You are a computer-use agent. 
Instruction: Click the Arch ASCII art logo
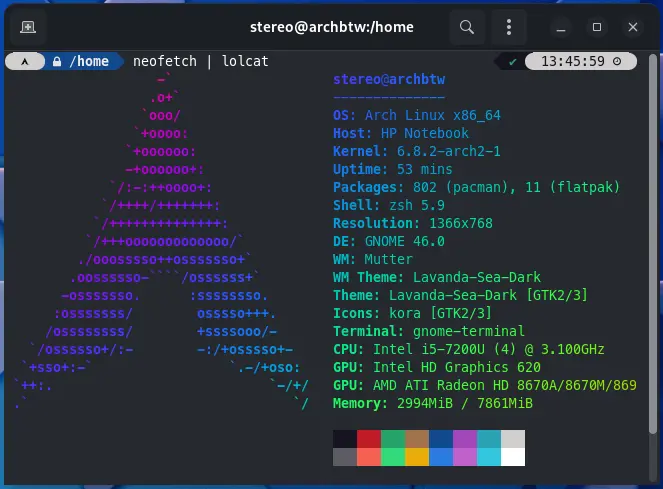point(162,241)
